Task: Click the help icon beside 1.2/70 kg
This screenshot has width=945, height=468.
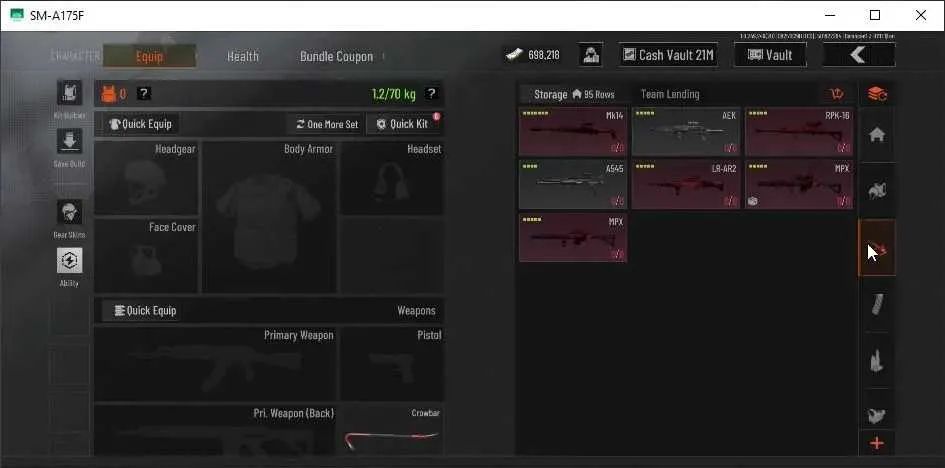Action: [431, 93]
